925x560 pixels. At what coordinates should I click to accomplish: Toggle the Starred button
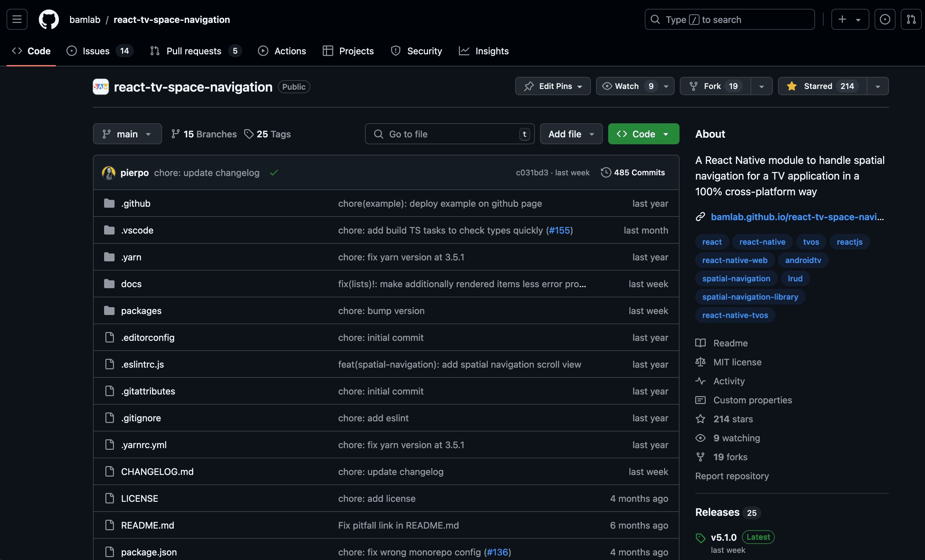pyautogui.click(x=823, y=86)
